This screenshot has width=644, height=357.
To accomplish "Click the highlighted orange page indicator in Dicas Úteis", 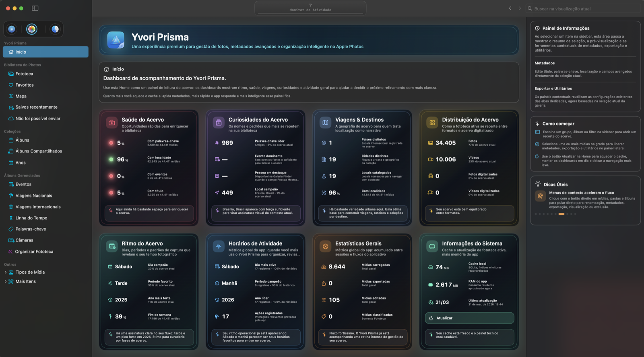I will pyautogui.click(x=561, y=214).
